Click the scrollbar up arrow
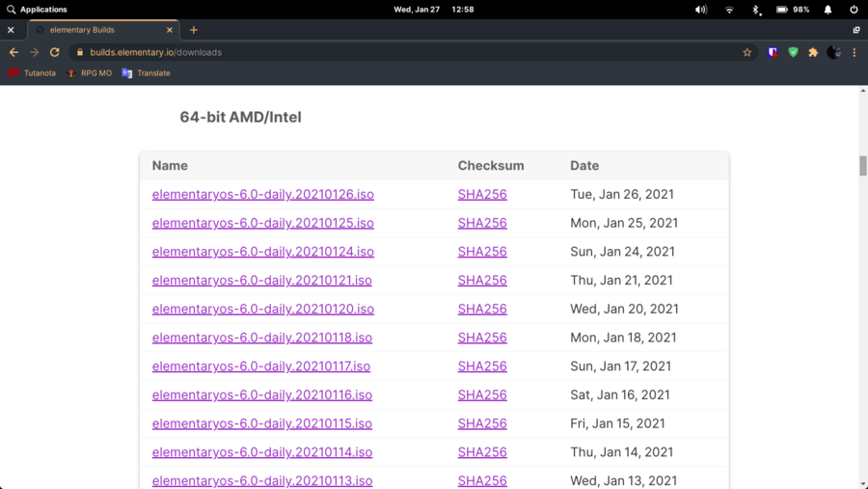 [863, 90]
